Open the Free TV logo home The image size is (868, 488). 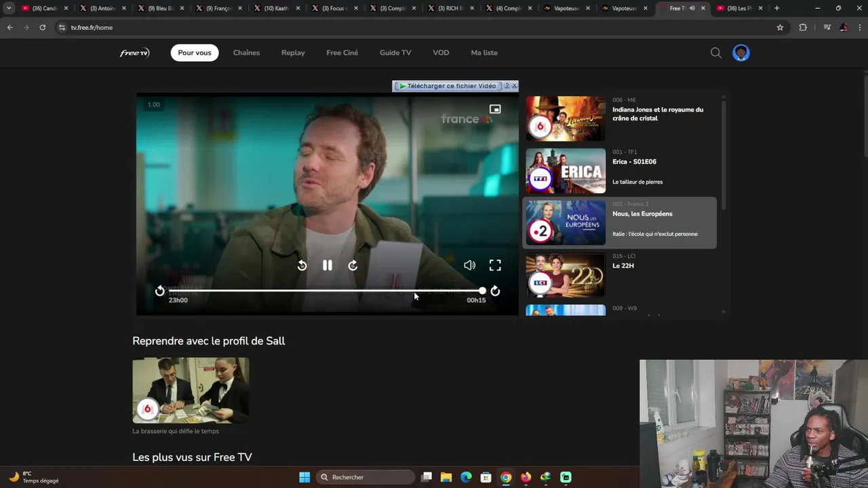tap(134, 53)
